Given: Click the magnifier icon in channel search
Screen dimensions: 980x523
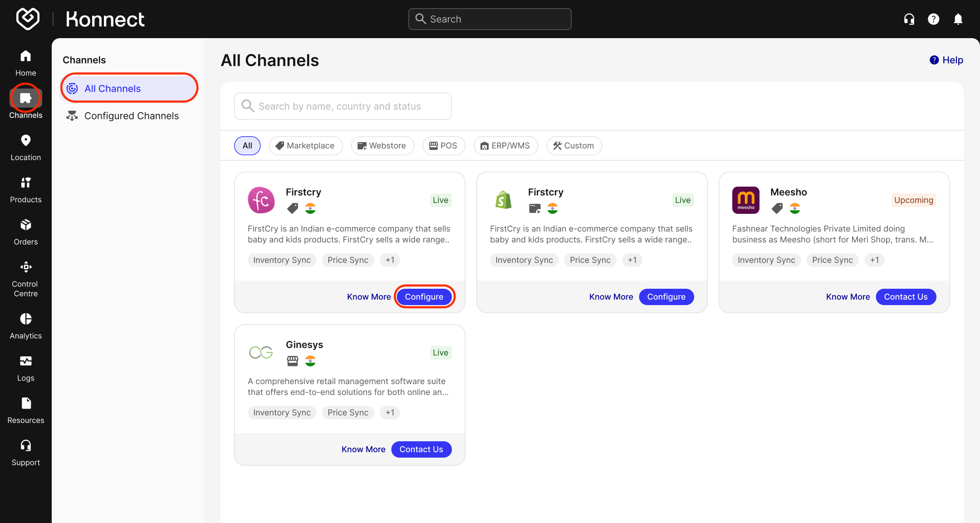Looking at the screenshot, I should [247, 106].
